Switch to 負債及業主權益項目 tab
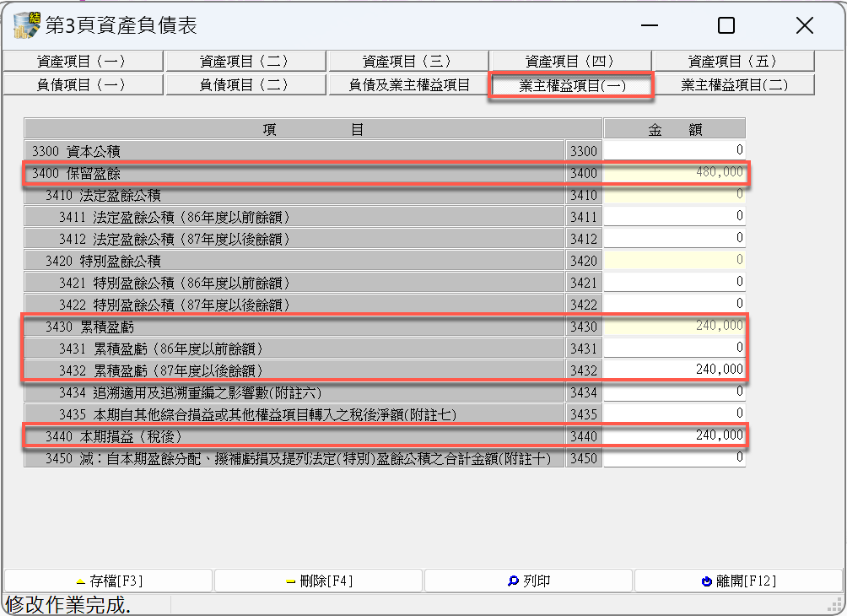This screenshot has height=616, width=847. [407, 85]
